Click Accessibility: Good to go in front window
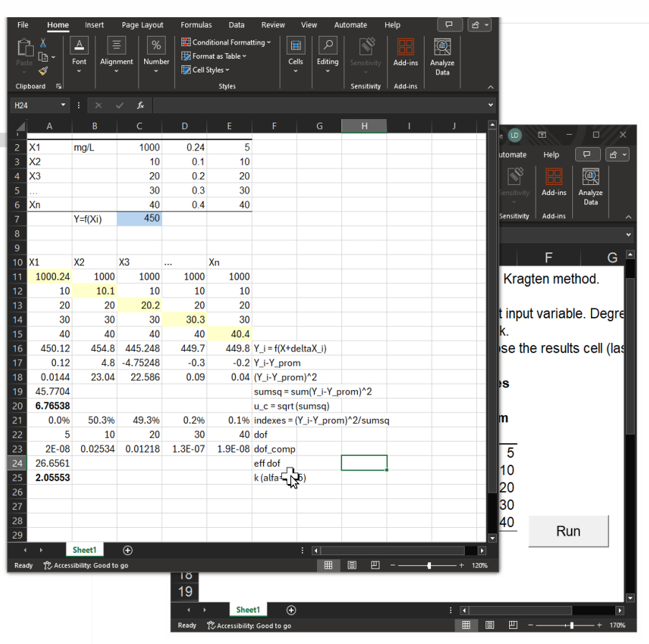The image size is (649, 644). tap(85, 565)
